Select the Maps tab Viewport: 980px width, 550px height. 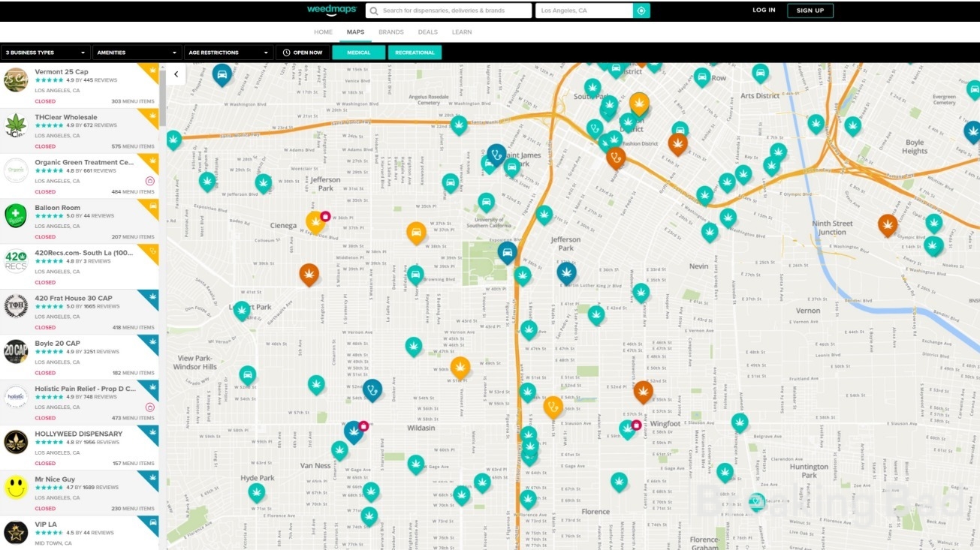coord(355,32)
